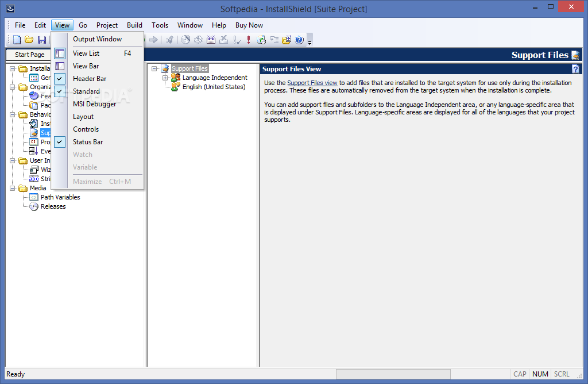588x384 pixels.
Task: Click the disc-with-pencil Build toolbar icon
Action: click(x=185, y=40)
